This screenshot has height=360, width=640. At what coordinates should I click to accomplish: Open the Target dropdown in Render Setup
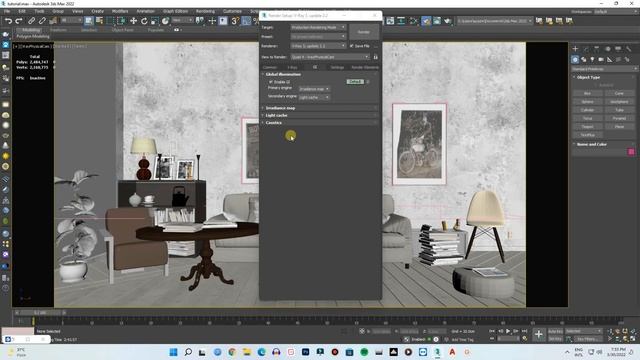click(318, 27)
